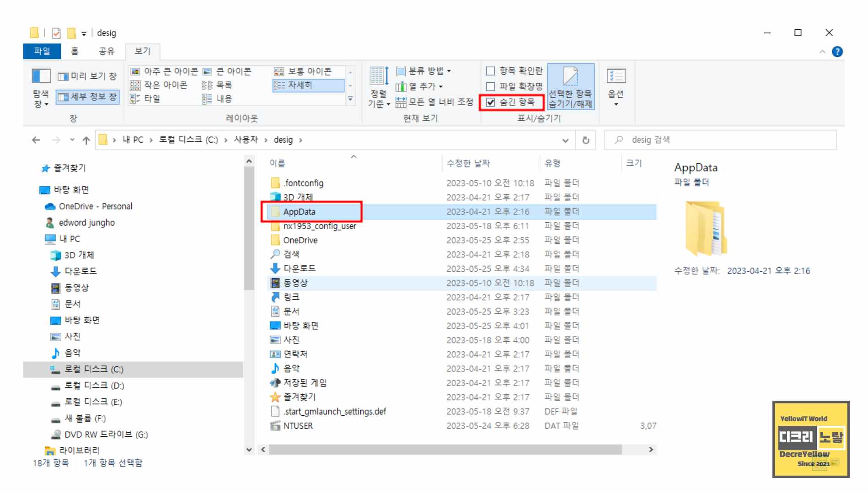Open the sort by (정렬 기준) menu
868x494 pixels.
pyautogui.click(x=379, y=88)
